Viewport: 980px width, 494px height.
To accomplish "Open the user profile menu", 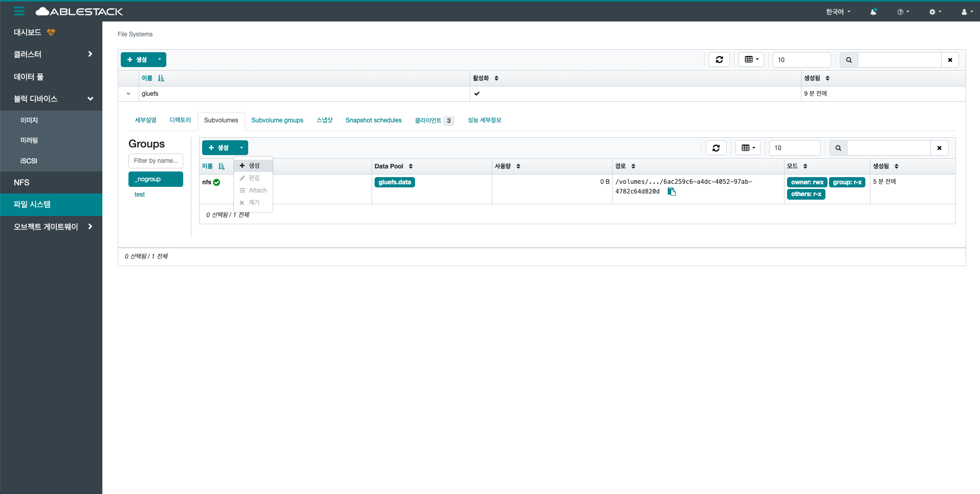I will click(967, 12).
